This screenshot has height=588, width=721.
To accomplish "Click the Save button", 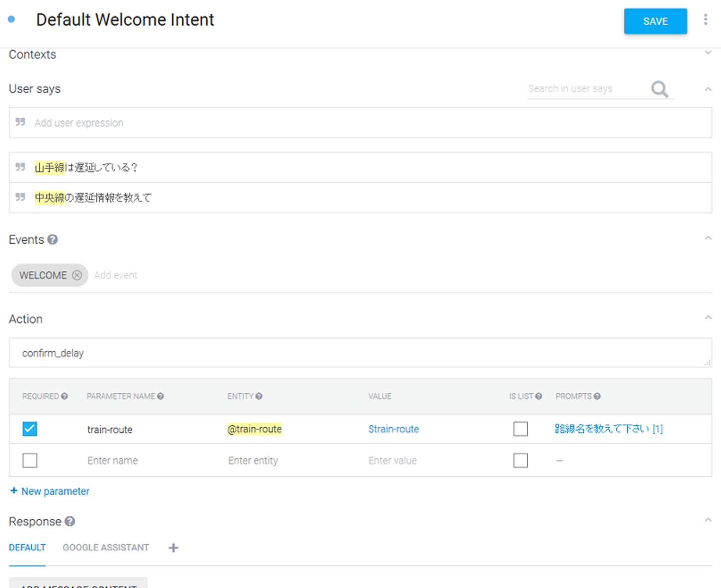I will (655, 21).
